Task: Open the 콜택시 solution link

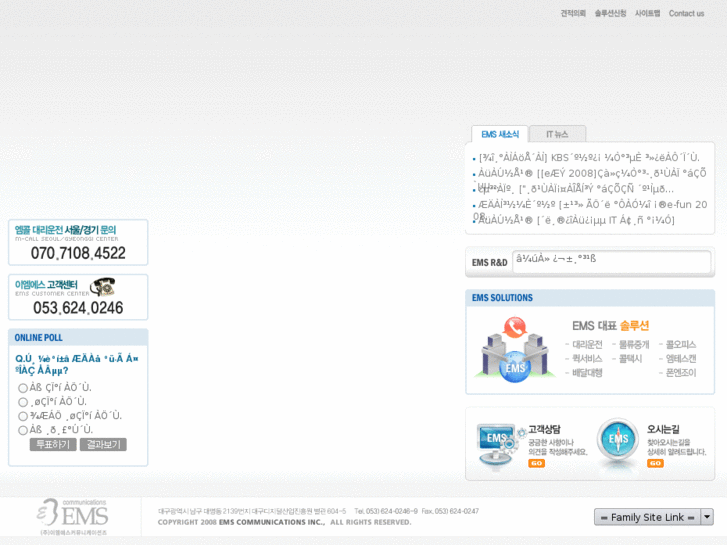Action: (x=631, y=359)
